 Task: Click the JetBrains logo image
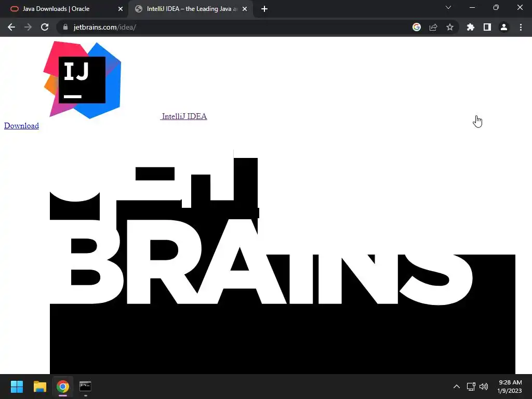click(x=282, y=262)
